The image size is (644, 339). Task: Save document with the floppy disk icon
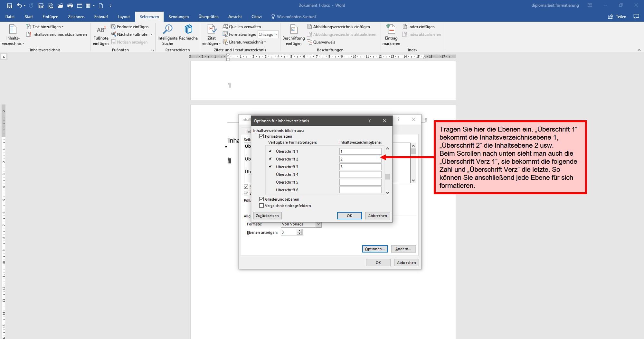[10, 5]
